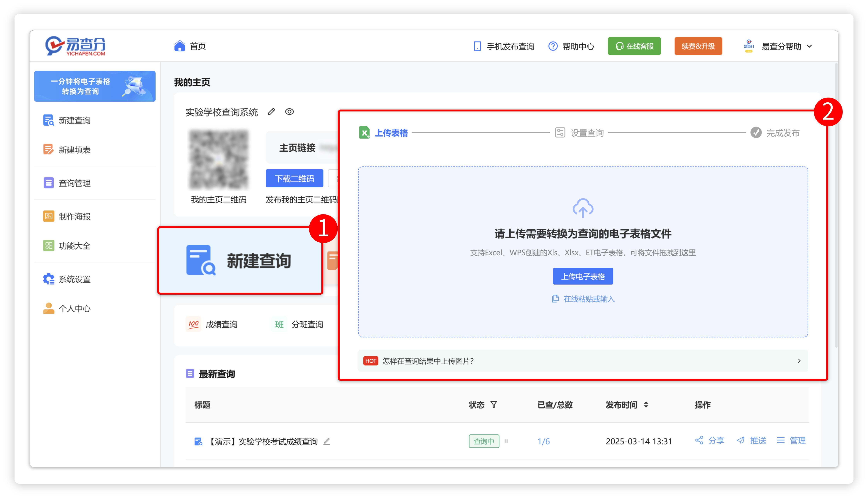Image resolution: width=868 pixels, height=499 pixels.
Task: Open the 分班查询 template
Action: click(x=298, y=324)
